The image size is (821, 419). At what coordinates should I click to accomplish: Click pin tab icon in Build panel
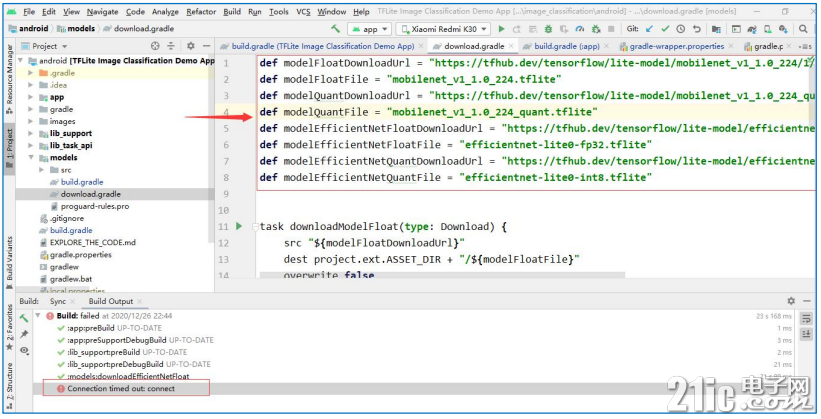(x=24, y=334)
